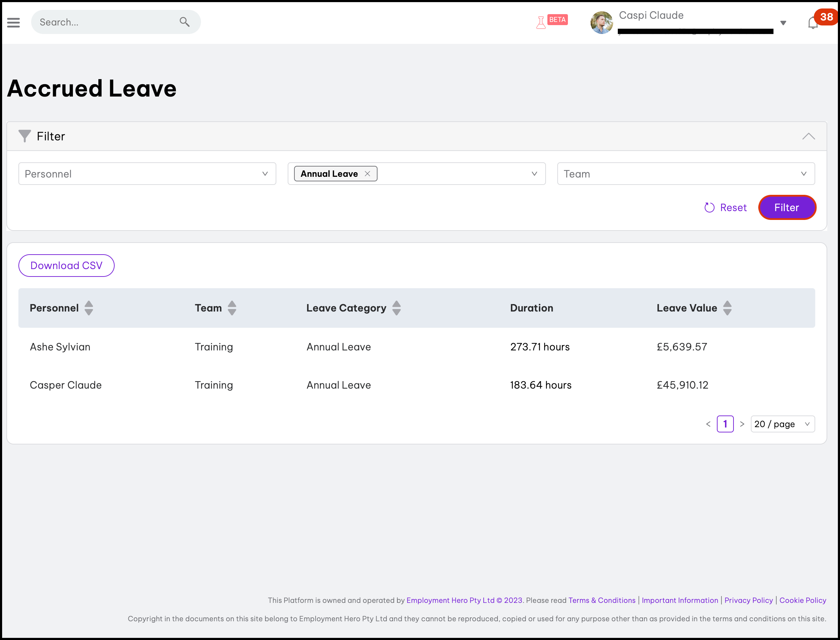840x640 pixels.
Task: Sort the table by Team column
Action: click(232, 308)
